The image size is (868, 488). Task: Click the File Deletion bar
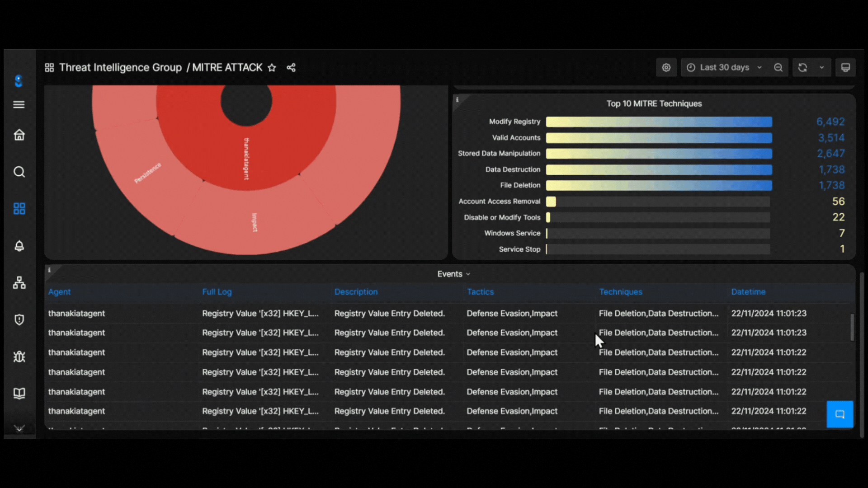click(x=659, y=185)
